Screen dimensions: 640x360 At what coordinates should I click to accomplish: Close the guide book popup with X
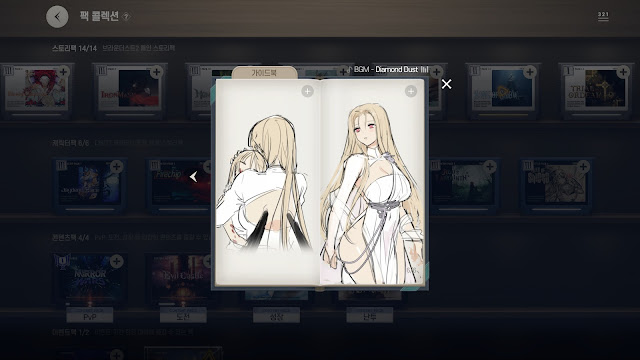click(x=447, y=84)
